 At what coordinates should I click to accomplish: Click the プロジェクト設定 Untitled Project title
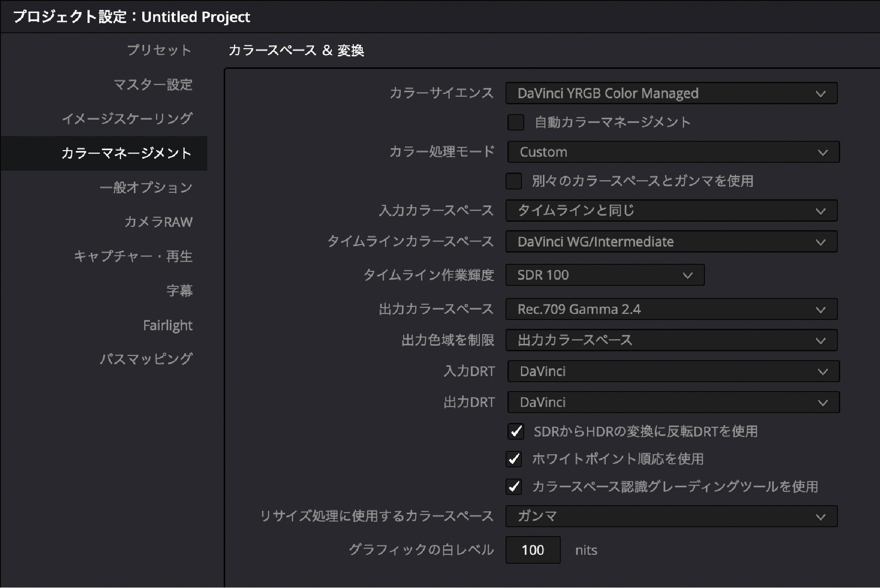[x=132, y=17]
